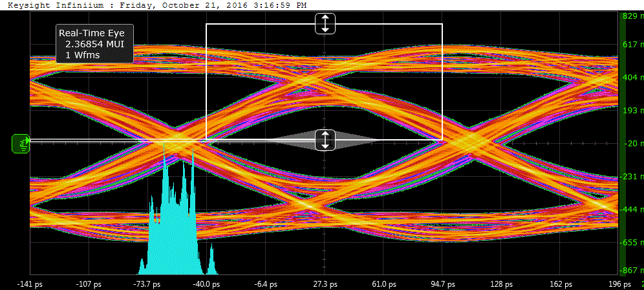Click the top vertical resize handle of the measurement window

click(x=325, y=23)
